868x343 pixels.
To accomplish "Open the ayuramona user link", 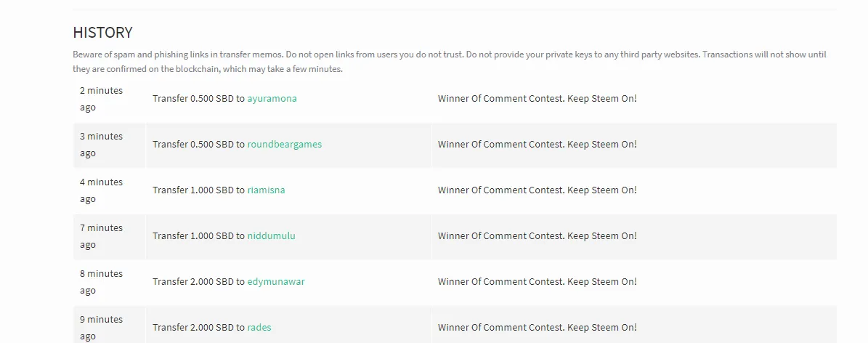I will click(x=272, y=99).
